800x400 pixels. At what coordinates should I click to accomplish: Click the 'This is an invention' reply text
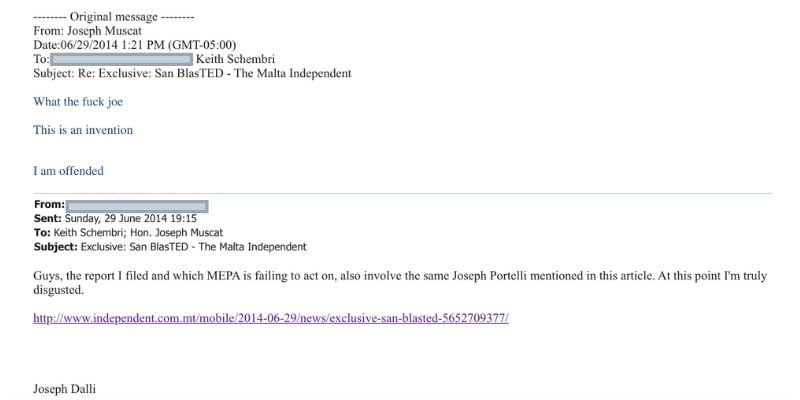[83, 130]
